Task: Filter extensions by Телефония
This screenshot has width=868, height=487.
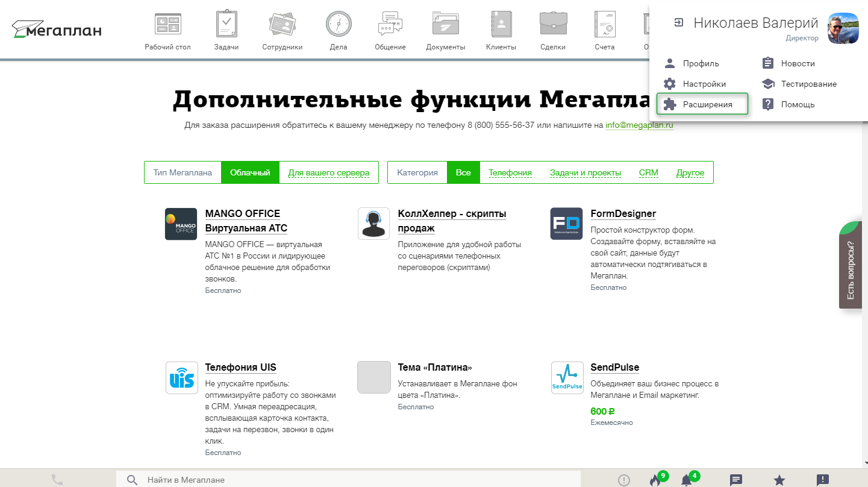Action: pyautogui.click(x=510, y=172)
